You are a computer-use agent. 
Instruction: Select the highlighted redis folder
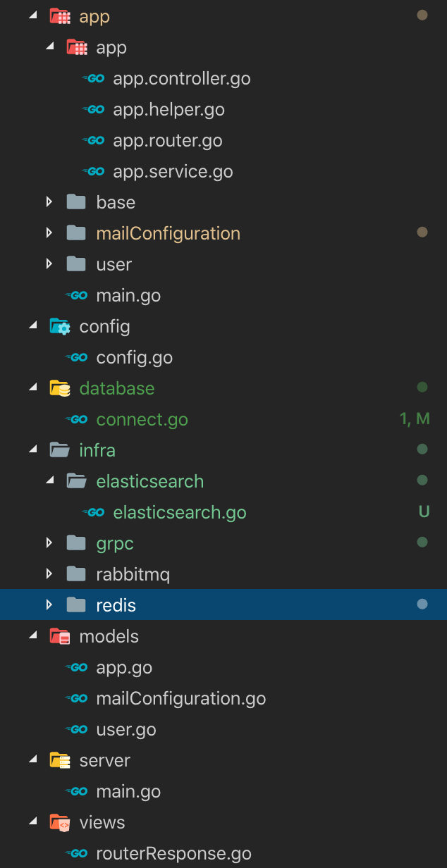(x=116, y=604)
